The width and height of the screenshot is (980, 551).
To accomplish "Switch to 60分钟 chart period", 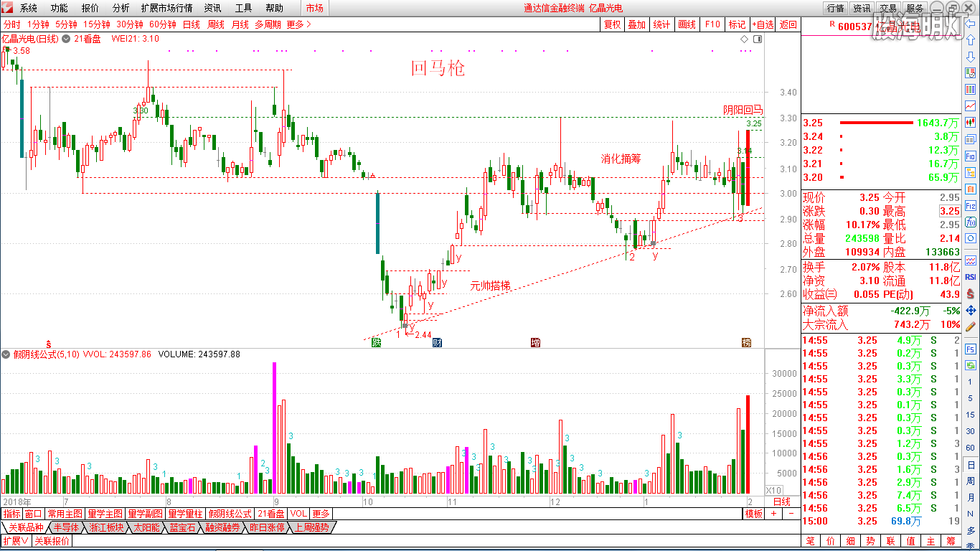I will [x=163, y=24].
